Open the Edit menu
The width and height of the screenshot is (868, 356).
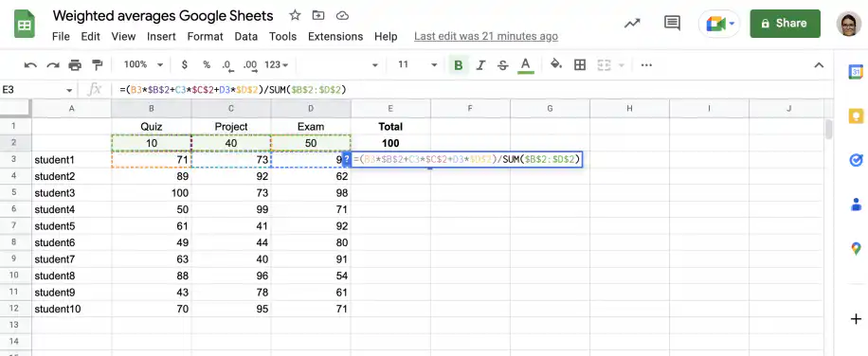click(x=90, y=37)
